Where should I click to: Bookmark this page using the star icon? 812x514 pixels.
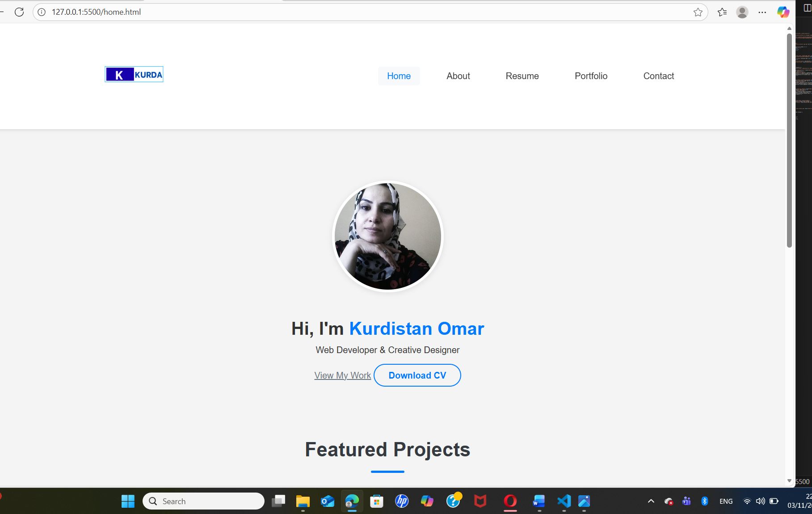pyautogui.click(x=698, y=12)
